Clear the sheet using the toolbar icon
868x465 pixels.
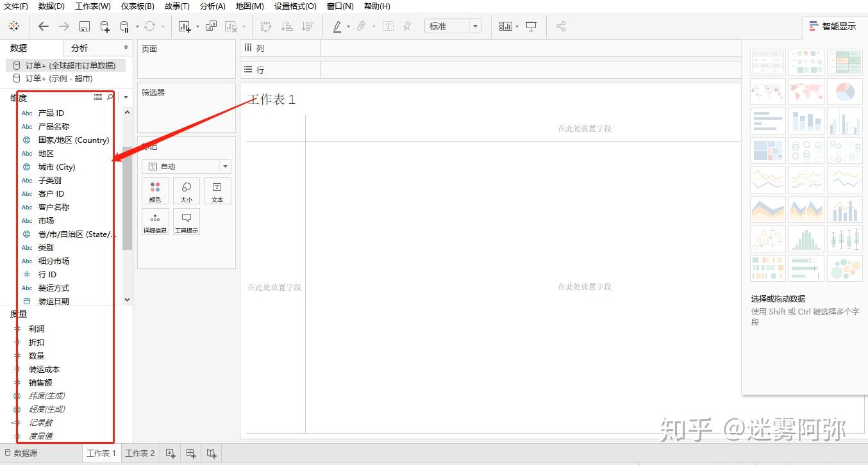tap(231, 26)
